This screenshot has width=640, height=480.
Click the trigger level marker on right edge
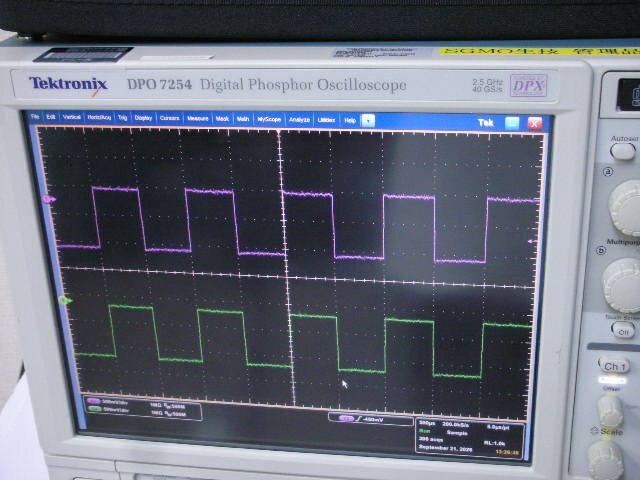[x=532, y=242]
